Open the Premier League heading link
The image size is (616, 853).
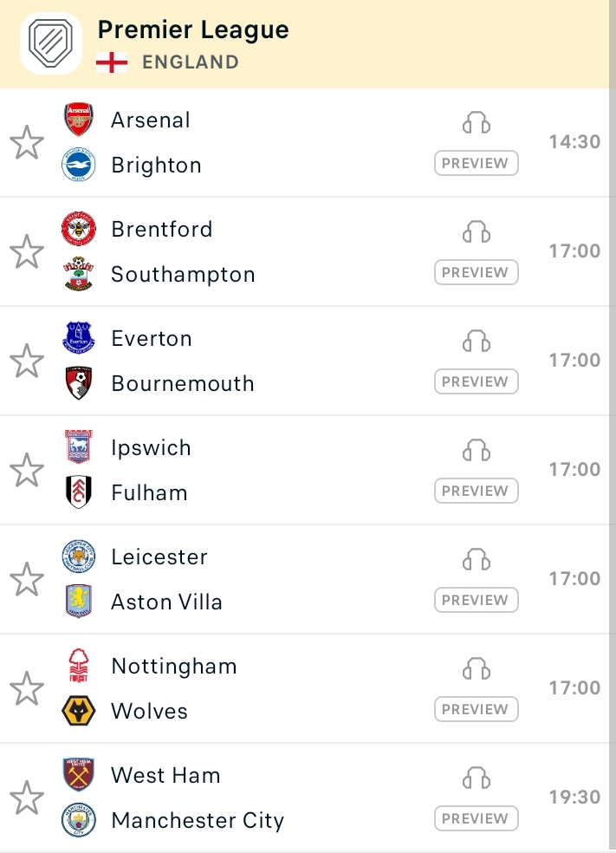pyautogui.click(x=193, y=30)
